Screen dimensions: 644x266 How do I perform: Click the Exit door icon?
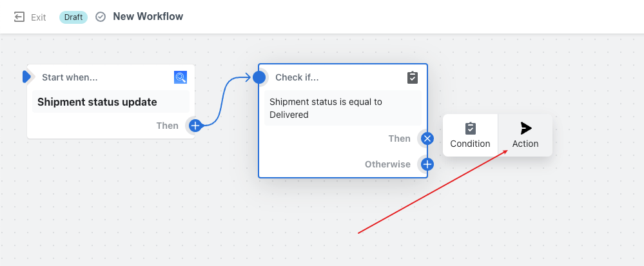pyautogui.click(x=19, y=17)
